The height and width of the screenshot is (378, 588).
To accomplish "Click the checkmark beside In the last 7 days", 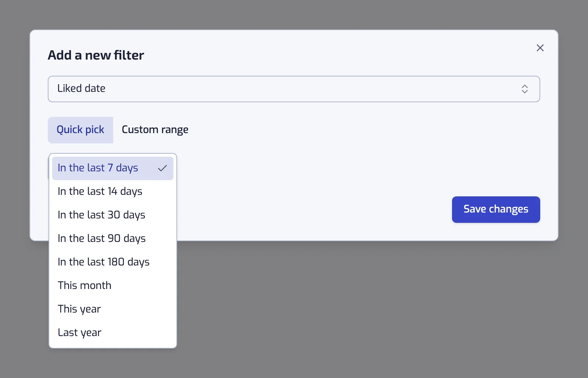I will 162,168.
